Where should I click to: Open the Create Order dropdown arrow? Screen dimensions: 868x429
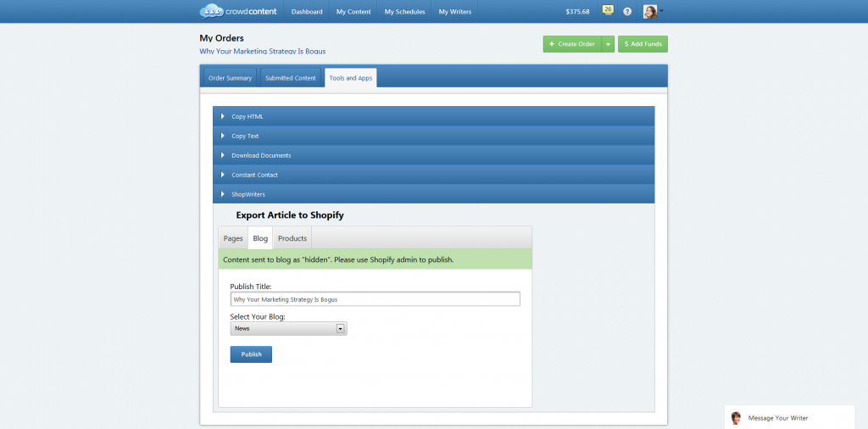coord(608,44)
